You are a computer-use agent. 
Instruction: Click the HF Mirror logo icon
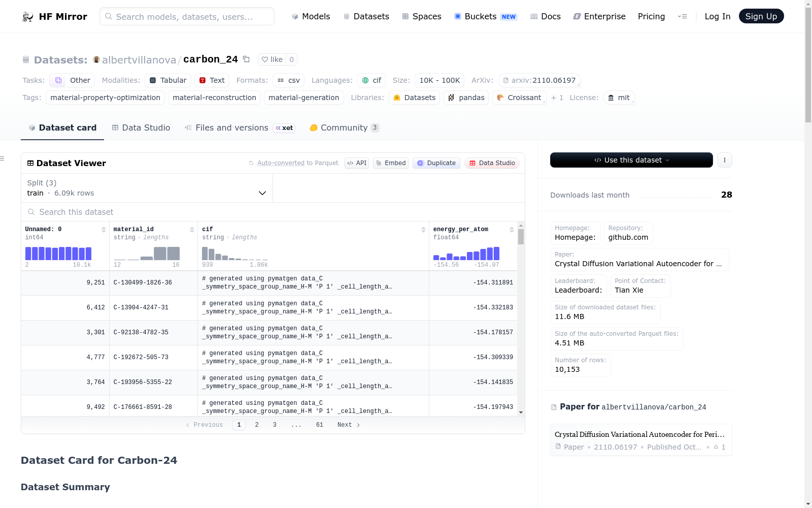click(28, 17)
